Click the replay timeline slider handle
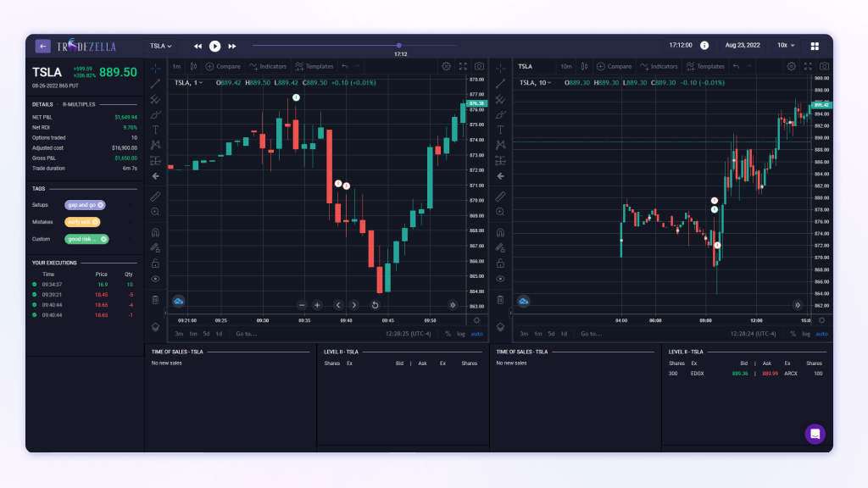Viewport: 868px width, 488px height. tap(399, 45)
